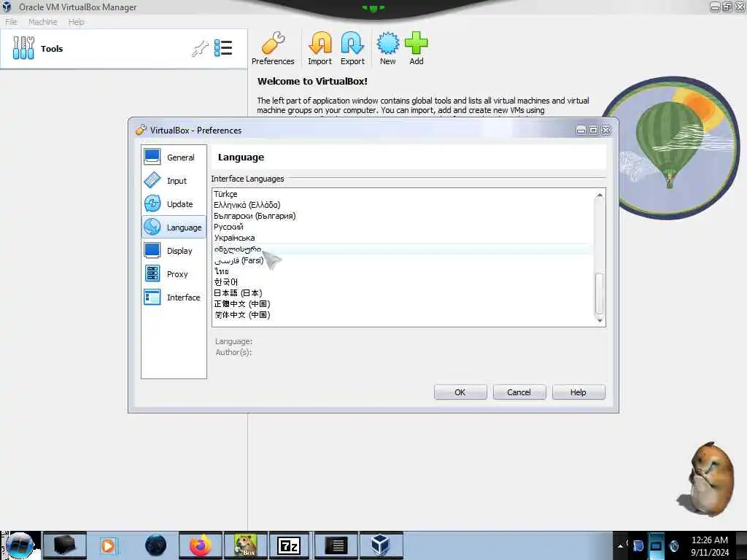747x560 pixels.
Task: Confirm preferences with OK
Action: point(460,392)
